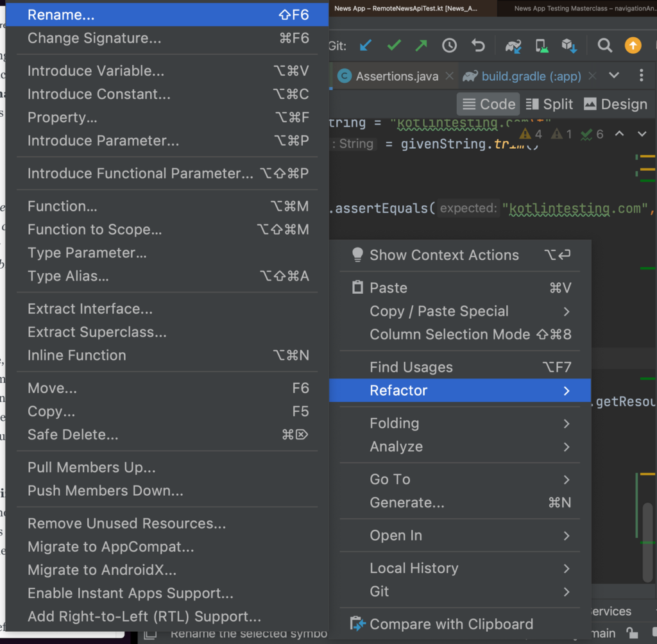
Task: Open Git history clock icon
Action: click(449, 46)
